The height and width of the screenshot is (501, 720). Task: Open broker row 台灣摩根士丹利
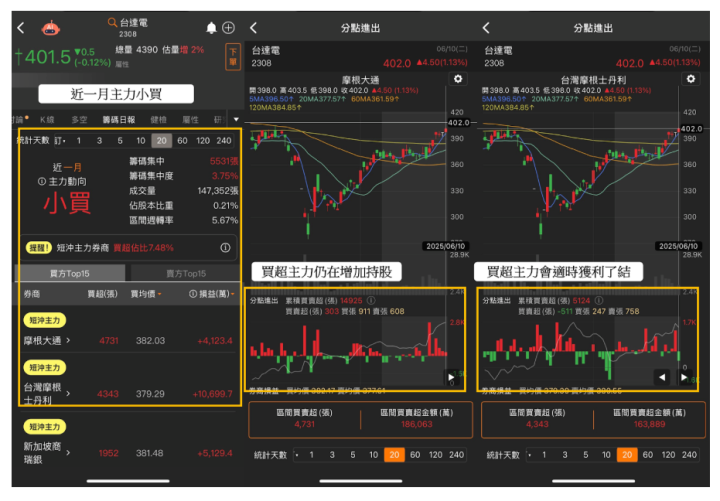click(x=129, y=394)
